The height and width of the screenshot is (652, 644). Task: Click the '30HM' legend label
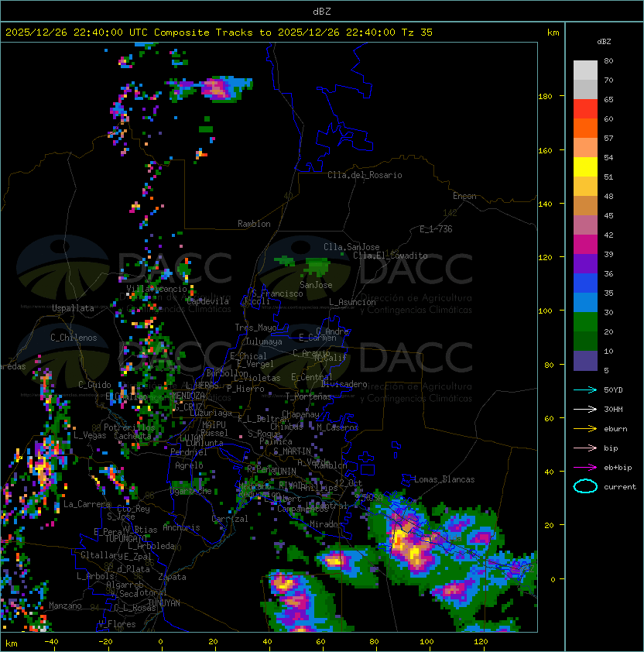click(613, 409)
